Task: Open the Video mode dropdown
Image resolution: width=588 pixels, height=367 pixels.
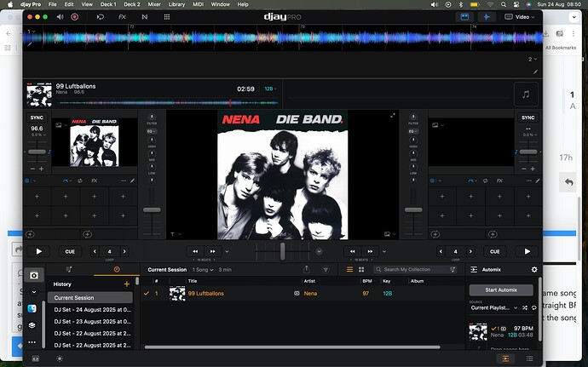Action: (519, 17)
